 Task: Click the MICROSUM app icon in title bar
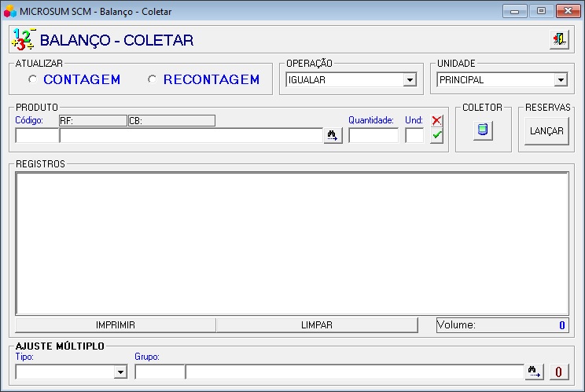tap(10, 11)
